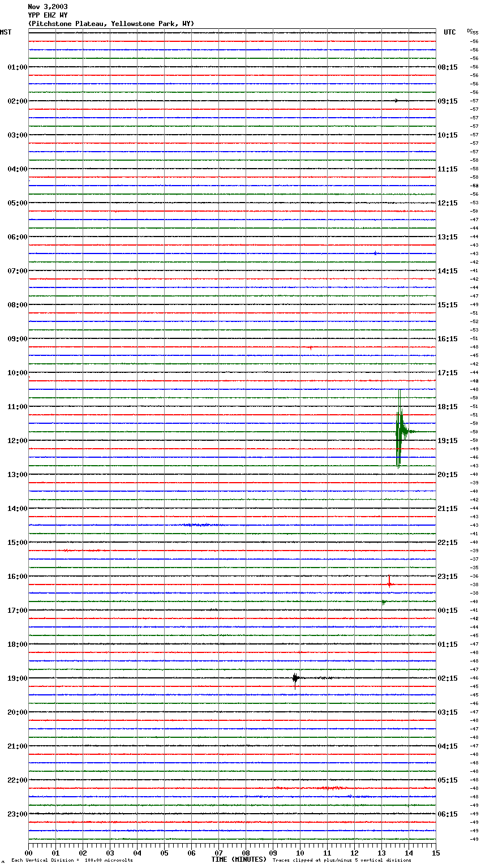The height and width of the screenshot is (868, 481).
Task: Click minute tick label 03 on x-axis
Action: [110, 853]
